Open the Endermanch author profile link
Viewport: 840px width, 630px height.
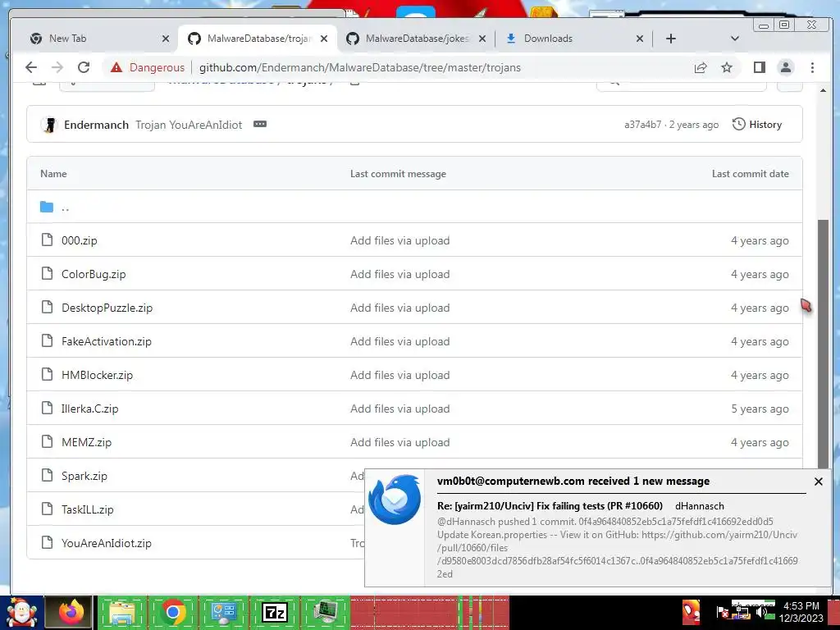click(x=97, y=125)
